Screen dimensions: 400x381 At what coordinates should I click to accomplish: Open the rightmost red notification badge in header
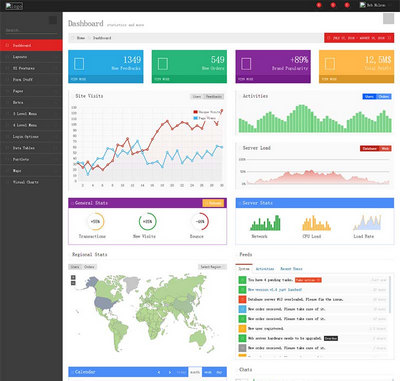347,5
